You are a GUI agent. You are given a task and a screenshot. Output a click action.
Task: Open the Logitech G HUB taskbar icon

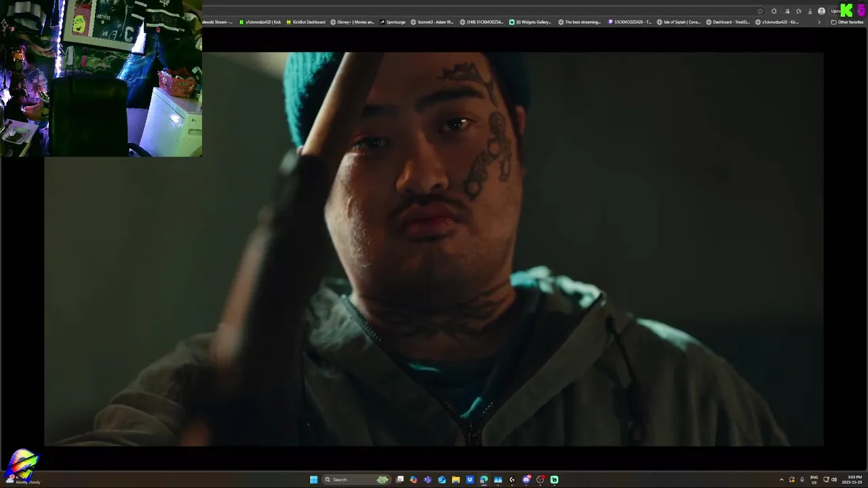click(x=512, y=480)
